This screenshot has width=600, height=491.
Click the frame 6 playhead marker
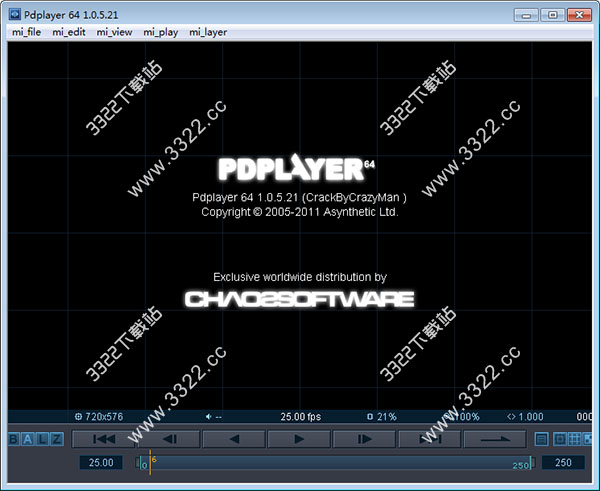(x=150, y=462)
